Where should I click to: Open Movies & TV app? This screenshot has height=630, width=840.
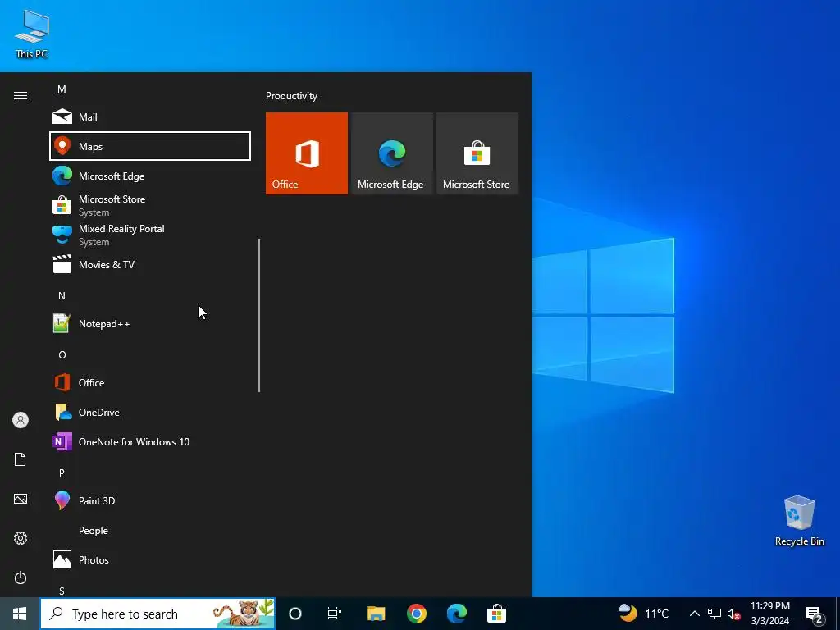(x=150, y=265)
